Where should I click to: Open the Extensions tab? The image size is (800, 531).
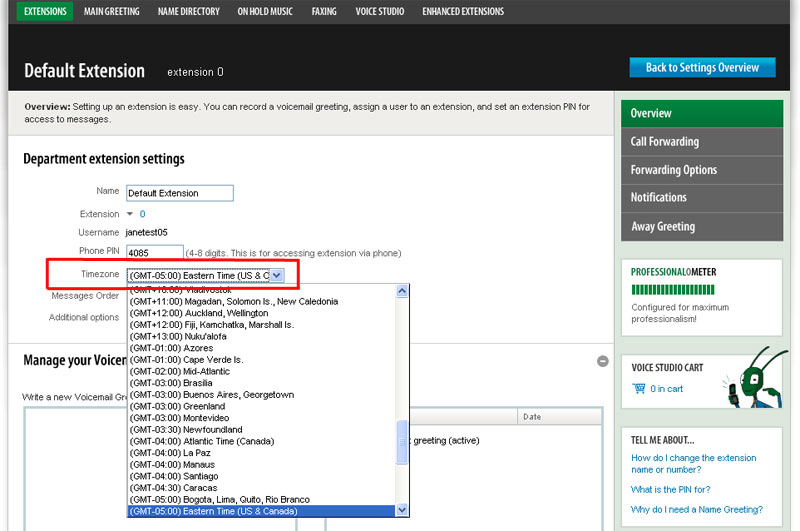(45, 11)
